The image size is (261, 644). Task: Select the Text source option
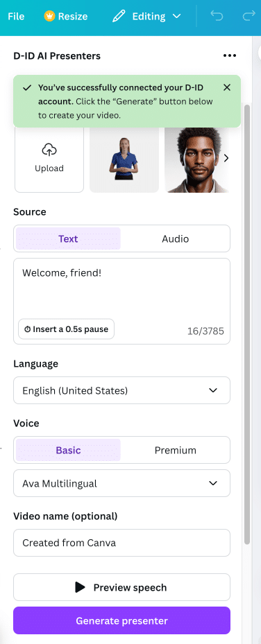click(x=68, y=238)
